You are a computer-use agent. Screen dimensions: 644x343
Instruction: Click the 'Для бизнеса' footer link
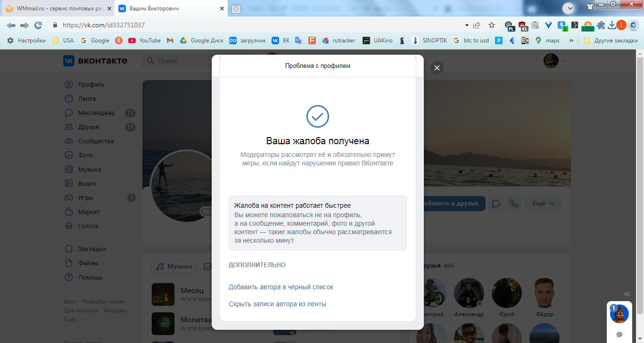81,310
